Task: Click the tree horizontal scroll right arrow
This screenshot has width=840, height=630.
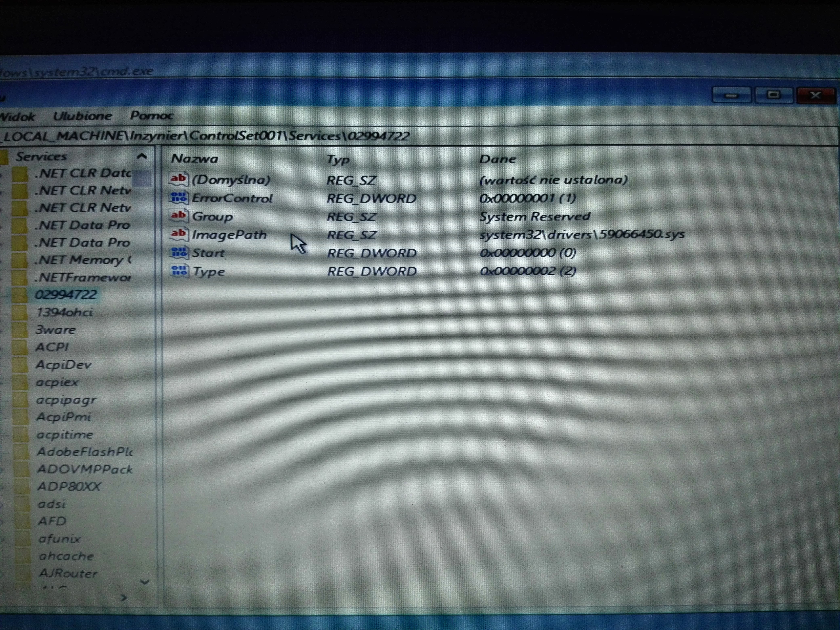Action: coord(123,598)
